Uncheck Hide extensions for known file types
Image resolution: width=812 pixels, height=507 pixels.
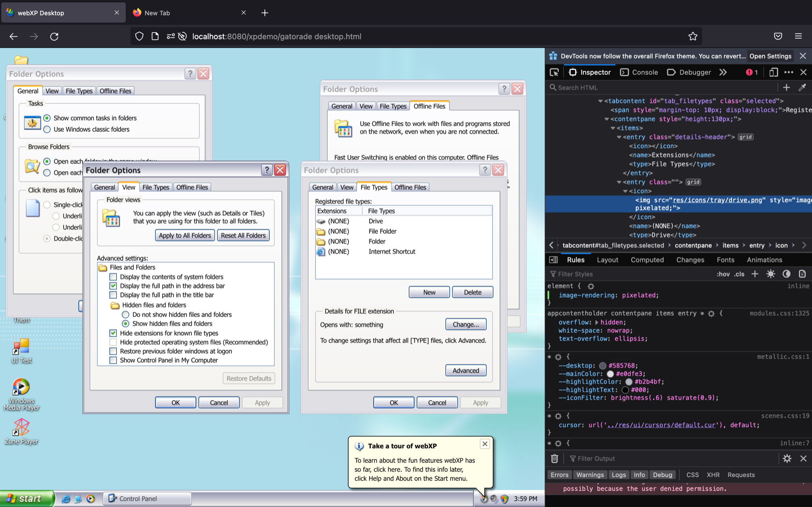click(113, 333)
